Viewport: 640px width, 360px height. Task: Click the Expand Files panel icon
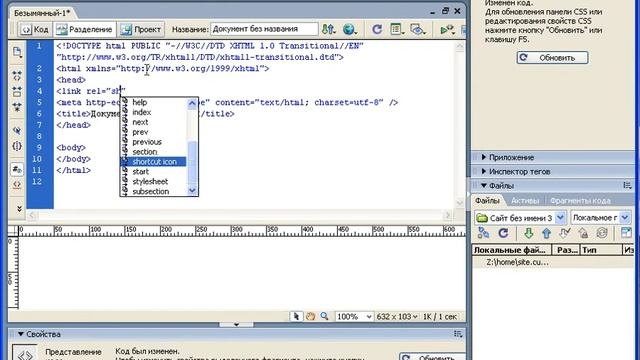click(x=626, y=233)
